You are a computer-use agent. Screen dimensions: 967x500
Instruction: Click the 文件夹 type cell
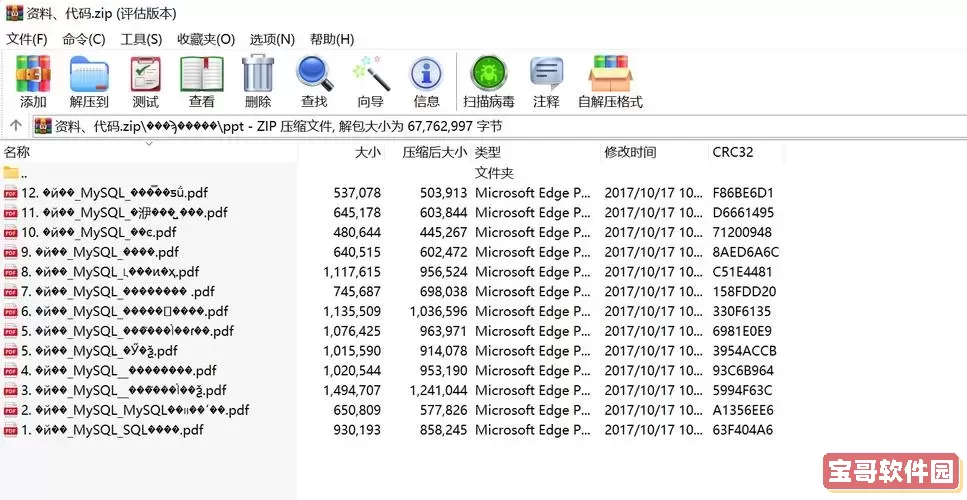point(494,173)
